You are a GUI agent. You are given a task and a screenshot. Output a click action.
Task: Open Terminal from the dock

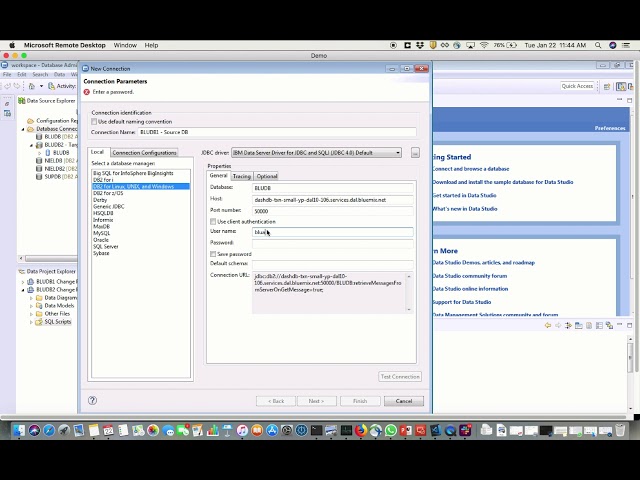click(316, 430)
